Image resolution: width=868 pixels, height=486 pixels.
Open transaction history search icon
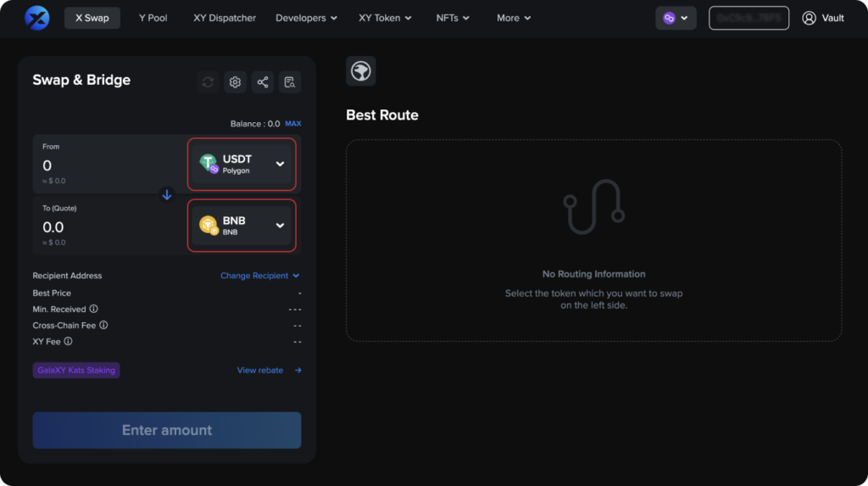[290, 82]
